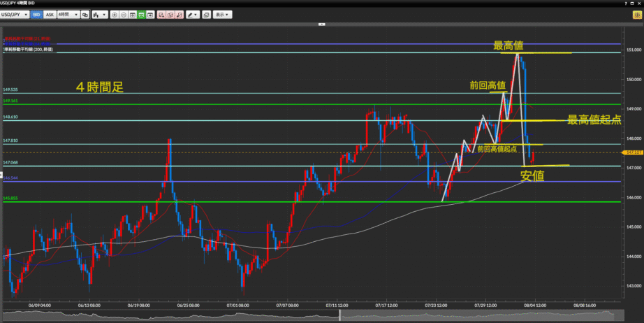Collapse the toolbar using the center handle

tap(322, 24)
